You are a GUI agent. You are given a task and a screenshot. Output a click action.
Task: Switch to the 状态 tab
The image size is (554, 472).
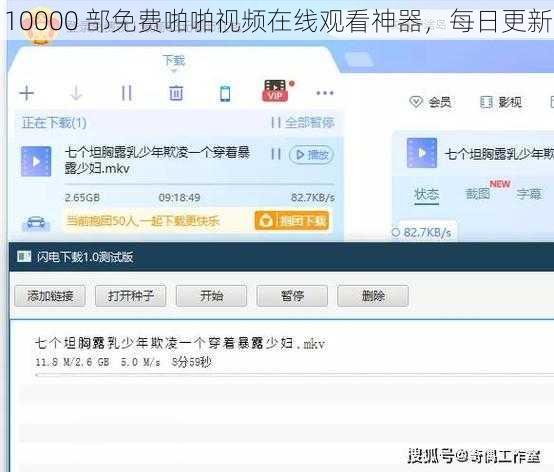[427, 194]
